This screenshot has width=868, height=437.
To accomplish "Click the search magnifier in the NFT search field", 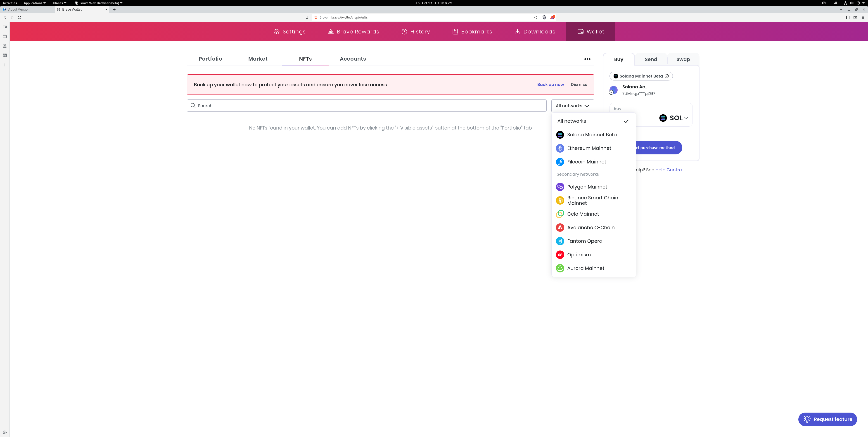I will 193,105.
